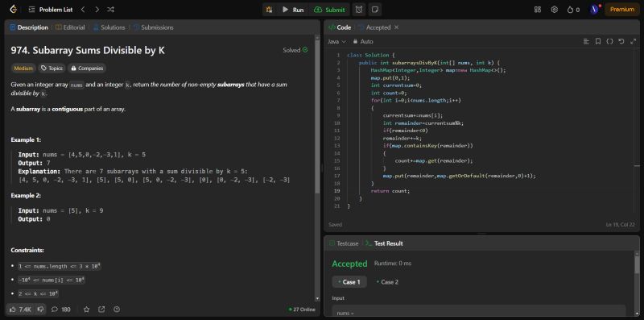644x320 pixels.
Task: Open the help question mark icon
Action: 117,310
